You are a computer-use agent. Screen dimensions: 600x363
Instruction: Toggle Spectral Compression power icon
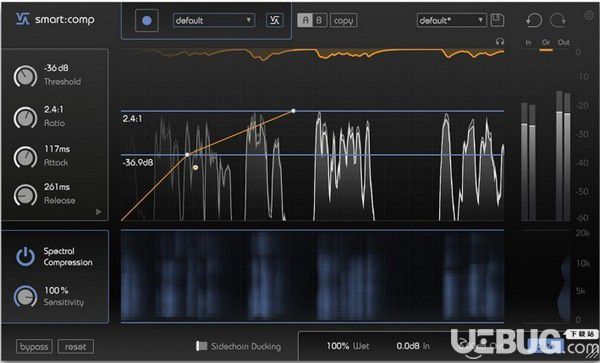25,256
